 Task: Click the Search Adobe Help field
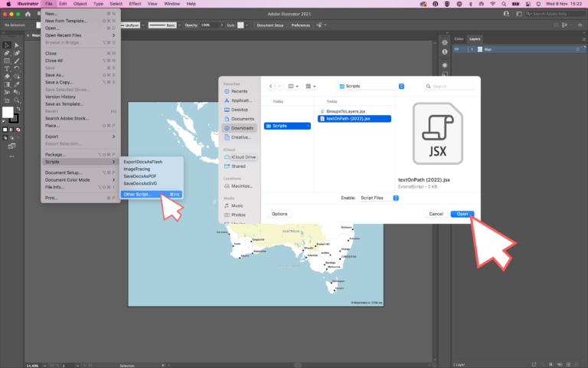[554, 14]
